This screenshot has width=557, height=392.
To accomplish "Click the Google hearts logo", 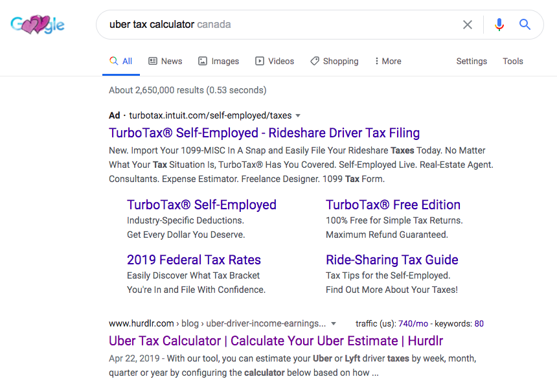I will 38,25.
